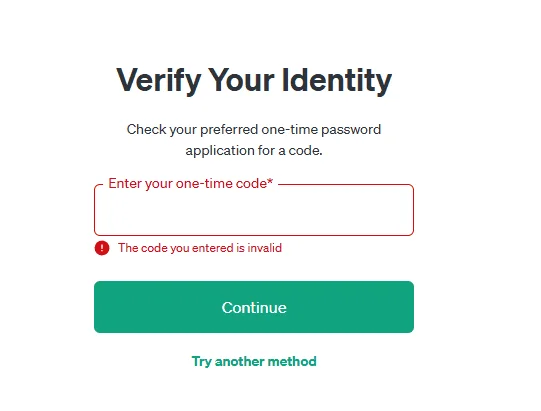Click the green Continue button

[x=254, y=307]
